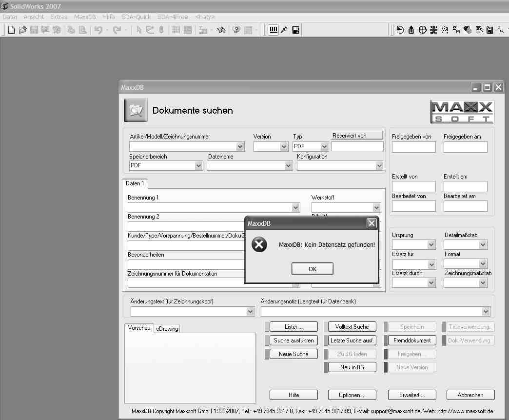The width and height of the screenshot is (509, 420).
Task: Click the filter funnel toolbar icon
Action: [x=221, y=30]
